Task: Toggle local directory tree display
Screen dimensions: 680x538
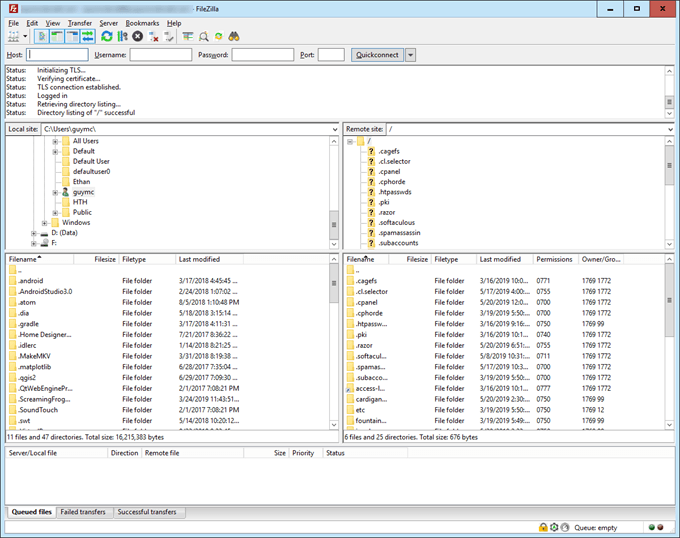Action: [56, 36]
